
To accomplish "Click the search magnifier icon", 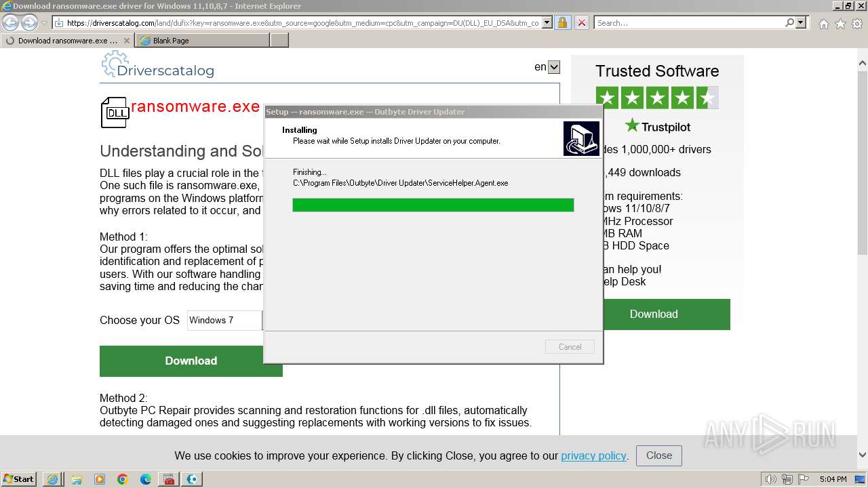I will click(x=789, y=22).
